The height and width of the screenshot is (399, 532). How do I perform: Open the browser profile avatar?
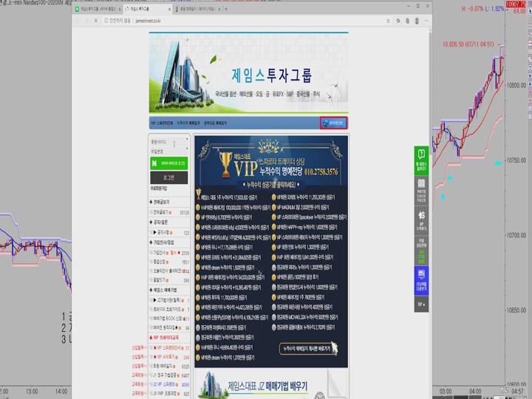(x=417, y=21)
